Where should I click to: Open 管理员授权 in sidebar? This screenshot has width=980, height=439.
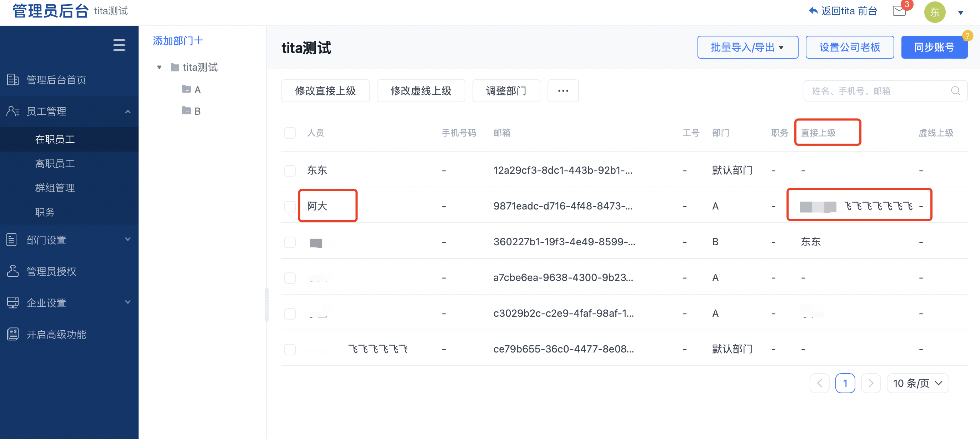click(69, 271)
